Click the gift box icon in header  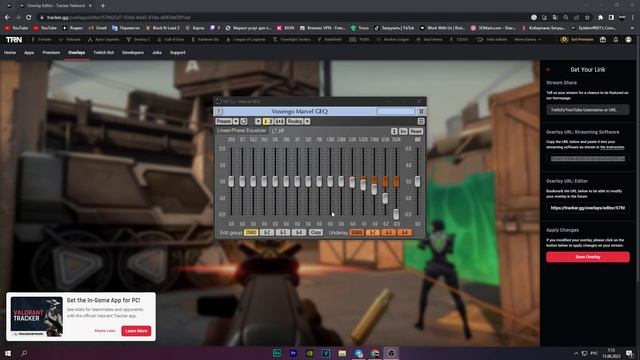pos(603,40)
